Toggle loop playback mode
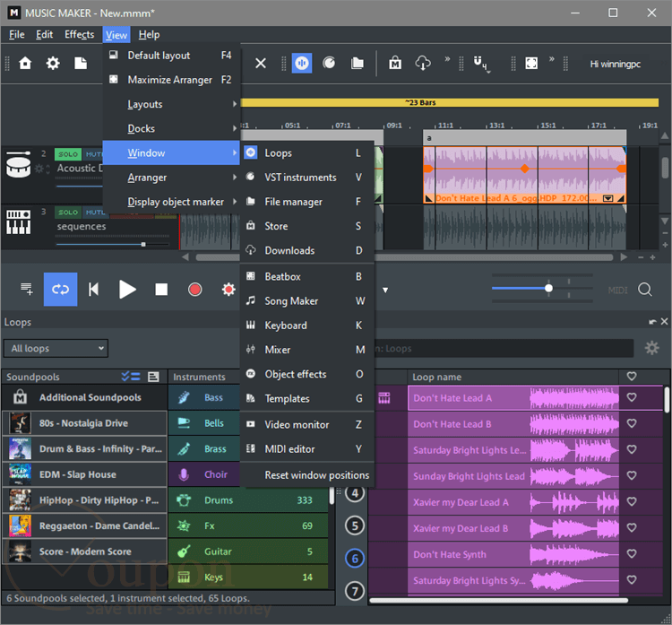The width and height of the screenshot is (672, 625). [60, 289]
